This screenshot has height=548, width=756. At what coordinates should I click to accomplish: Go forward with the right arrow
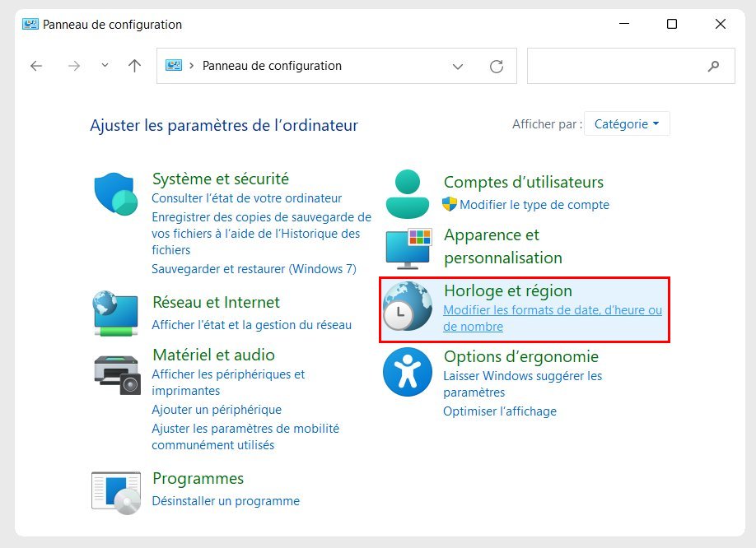(74, 66)
